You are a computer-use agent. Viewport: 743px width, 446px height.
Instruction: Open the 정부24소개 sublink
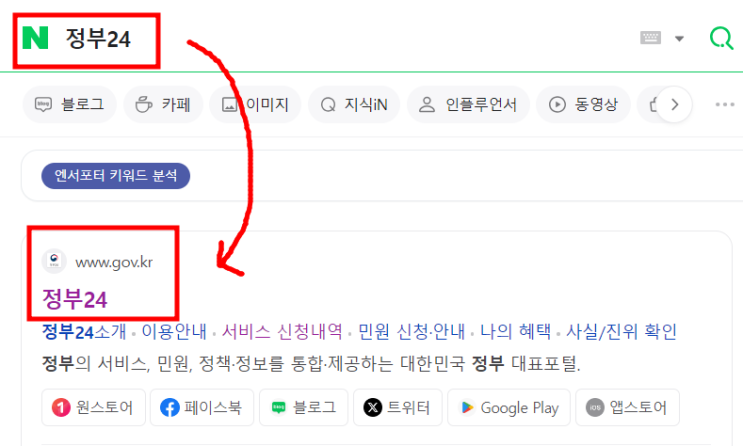(x=84, y=331)
